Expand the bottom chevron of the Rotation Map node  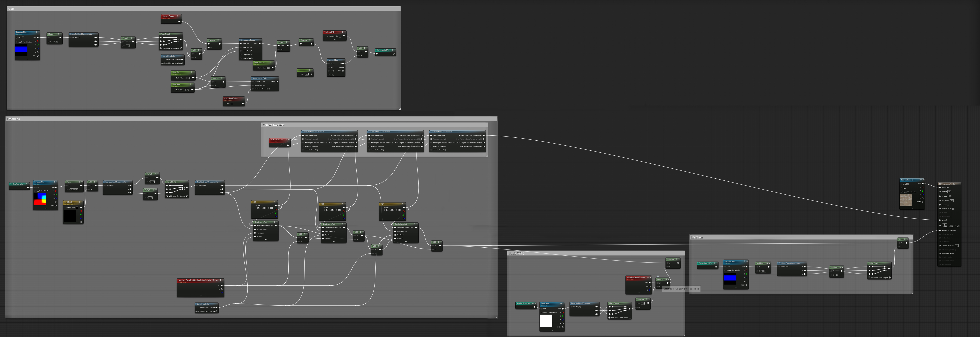pos(45,209)
